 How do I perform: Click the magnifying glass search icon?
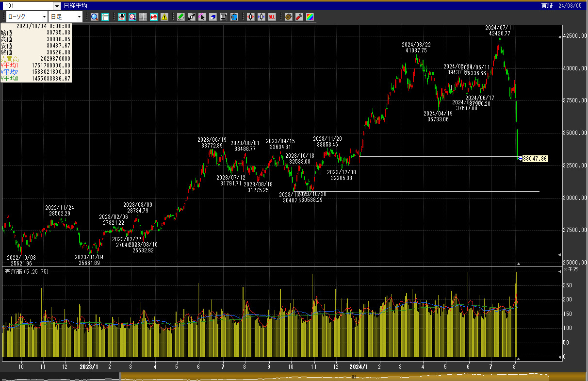pyautogui.click(x=95, y=17)
